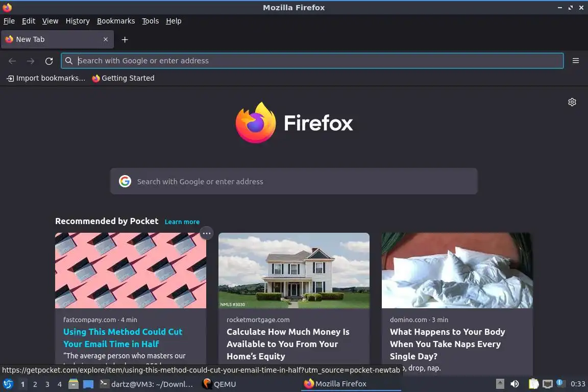Open the Lubuntu start menu icon
588x392 pixels.
point(8,384)
